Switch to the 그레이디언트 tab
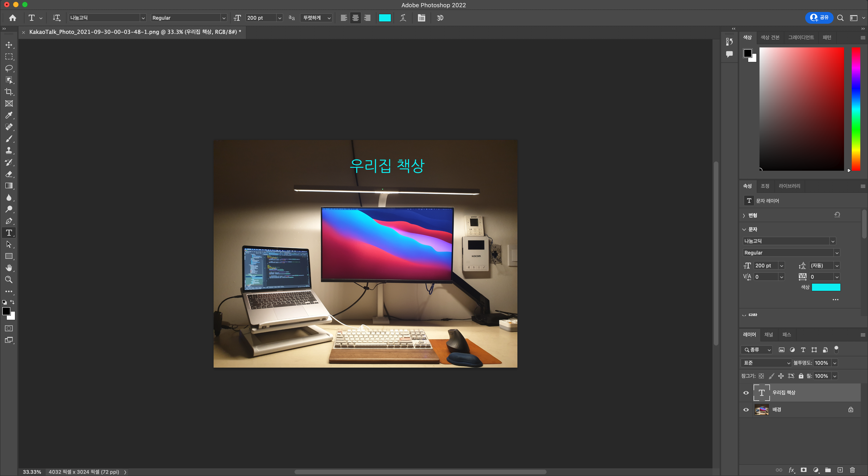868x476 pixels. coord(801,37)
